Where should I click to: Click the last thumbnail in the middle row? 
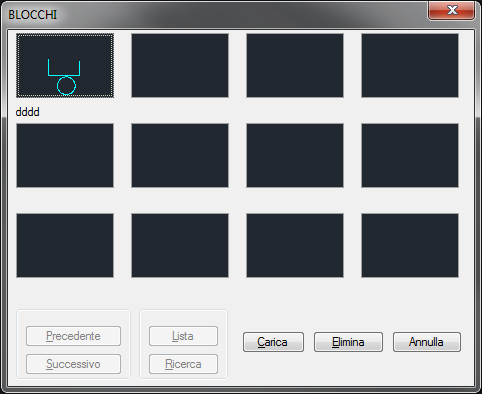(x=410, y=155)
